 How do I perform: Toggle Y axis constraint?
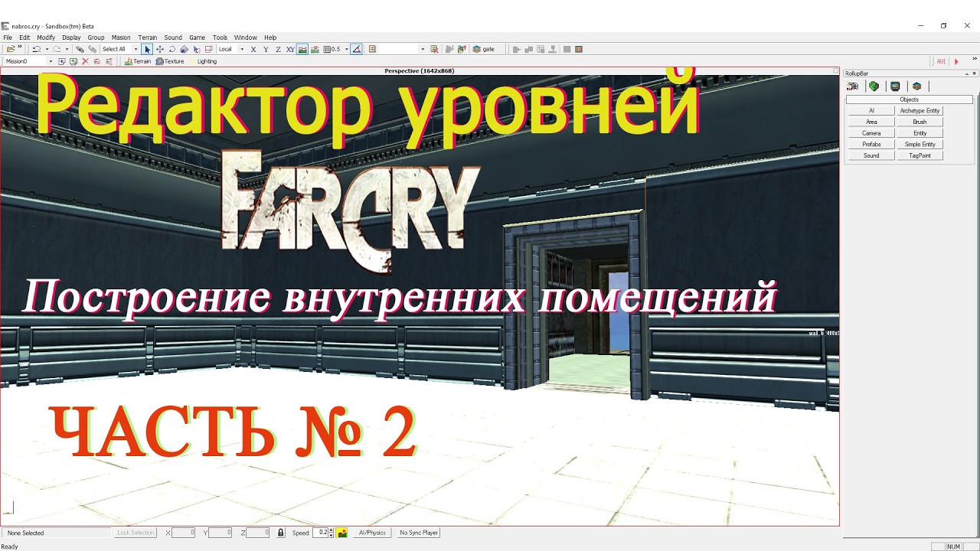pos(266,49)
